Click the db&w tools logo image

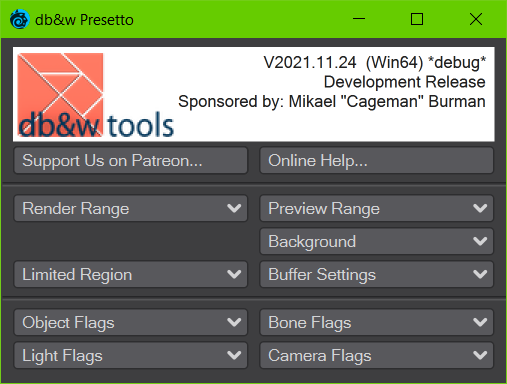coord(96,95)
